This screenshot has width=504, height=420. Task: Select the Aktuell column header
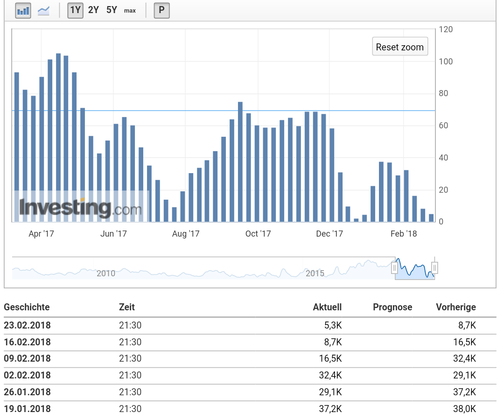(327, 307)
